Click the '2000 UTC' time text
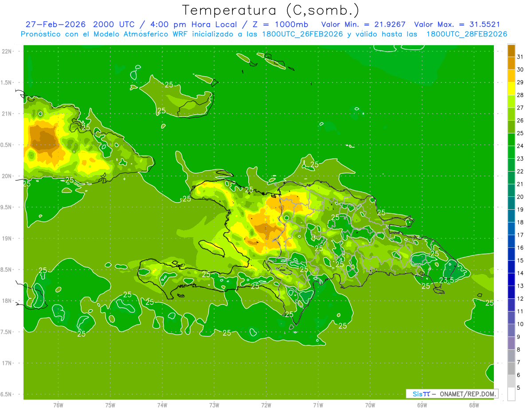532x411 pixels. point(113,24)
